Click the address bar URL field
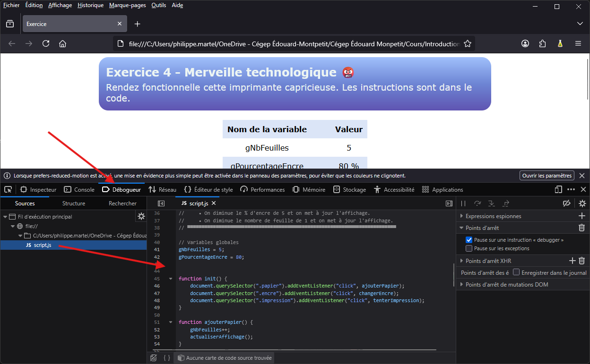Screen dimensions: 590x364 tap(294, 43)
